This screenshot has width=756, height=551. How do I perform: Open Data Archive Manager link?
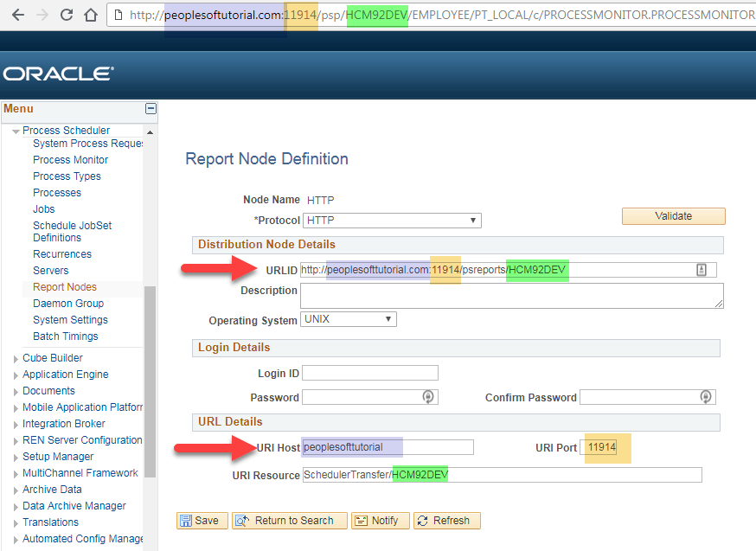pos(74,506)
